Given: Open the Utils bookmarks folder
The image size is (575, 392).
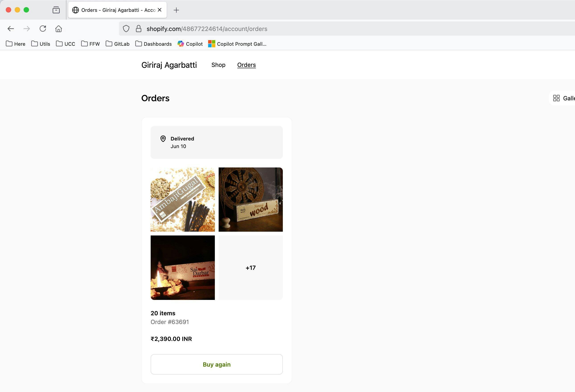Looking at the screenshot, I should click(x=41, y=44).
